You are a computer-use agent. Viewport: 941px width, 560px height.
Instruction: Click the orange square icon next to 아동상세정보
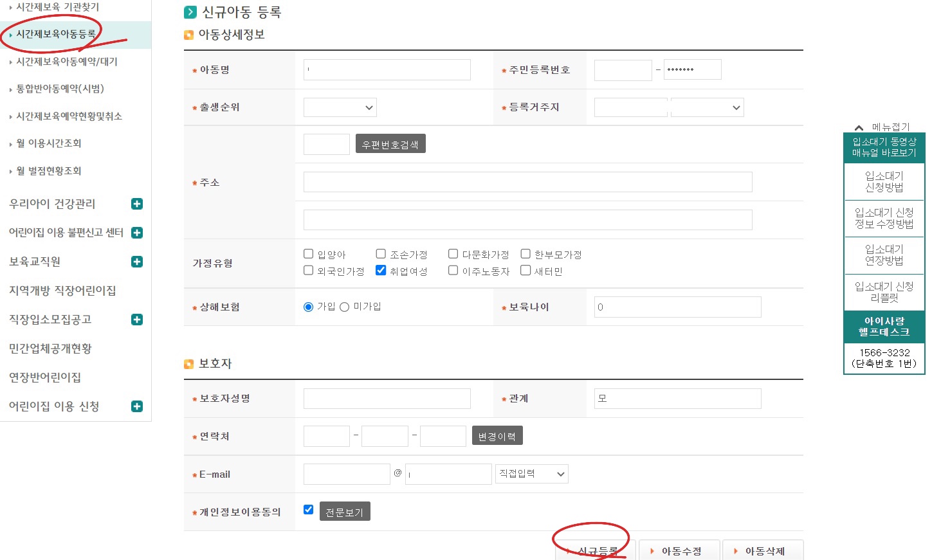(x=188, y=35)
